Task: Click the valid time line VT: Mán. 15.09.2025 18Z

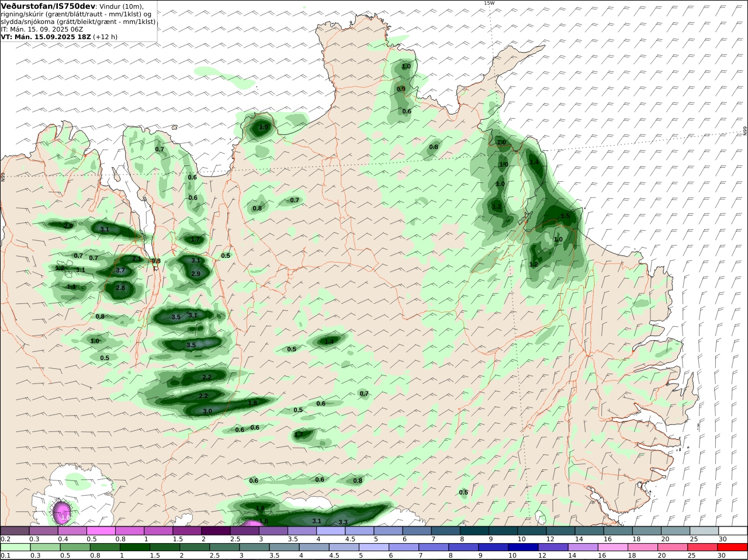Action: (x=46, y=36)
